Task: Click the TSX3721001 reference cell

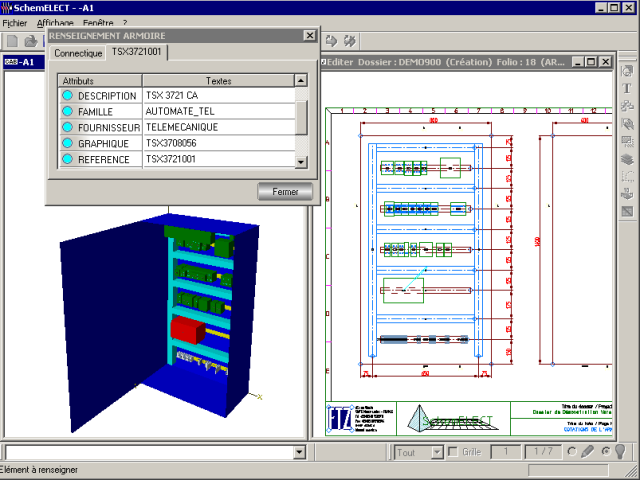Action: tap(219, 159)
